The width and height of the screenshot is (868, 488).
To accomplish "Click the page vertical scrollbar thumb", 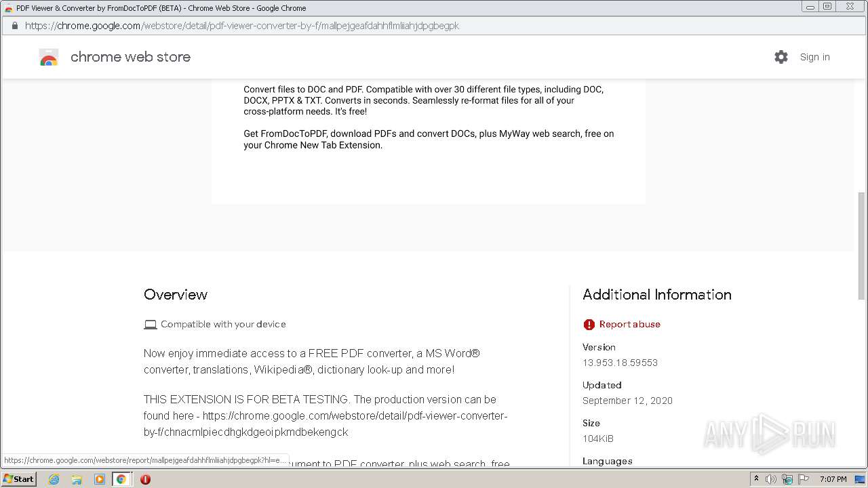I will (862, 245).
